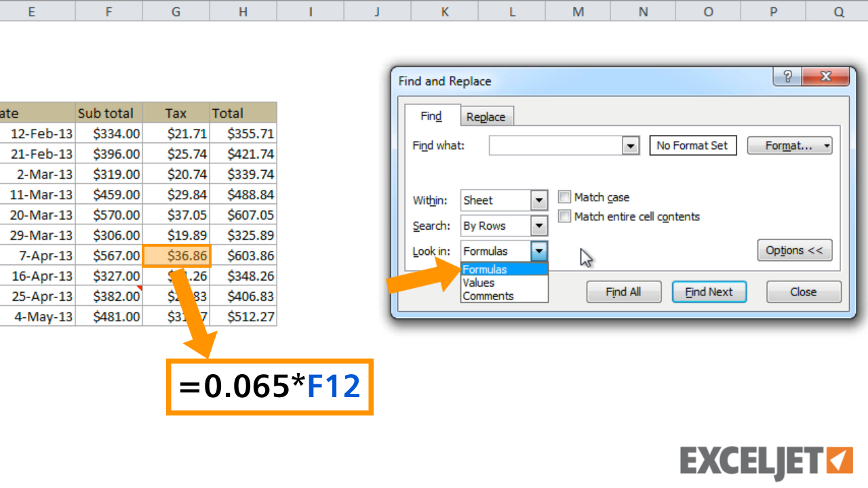Click the Look in dropdown arrow

coord(539,251)
